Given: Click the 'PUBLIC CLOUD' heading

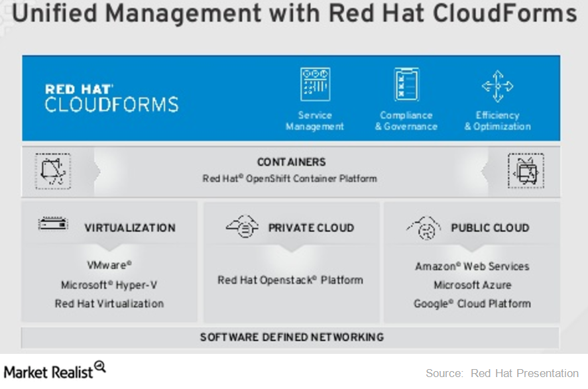Looking at the screenshot, I should click(x=490, y=228).
